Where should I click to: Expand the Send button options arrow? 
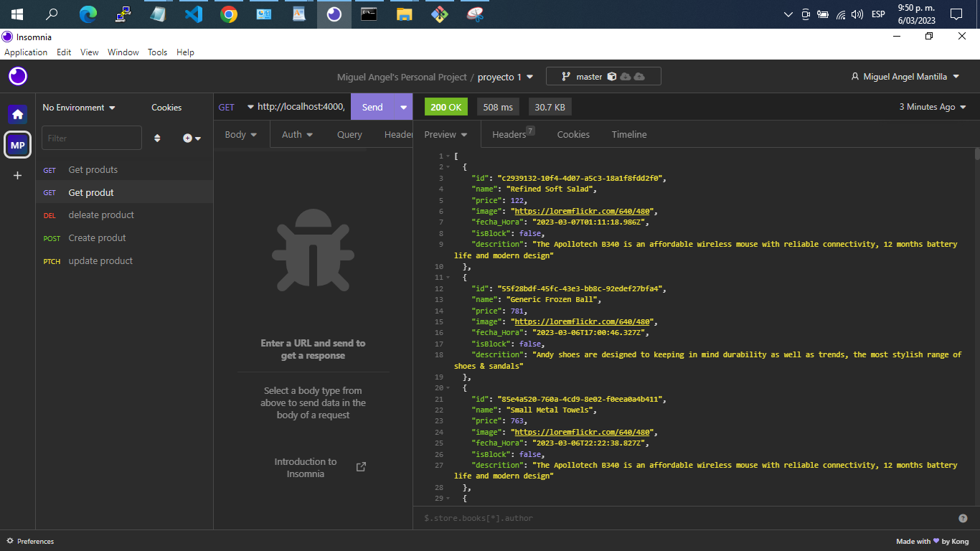(404, 106)
